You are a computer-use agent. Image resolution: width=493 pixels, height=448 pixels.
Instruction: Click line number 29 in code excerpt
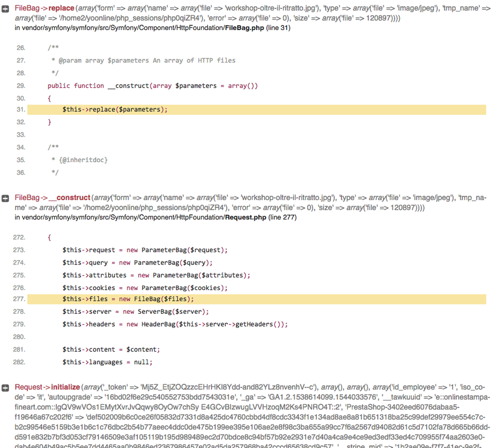point(20,86)
